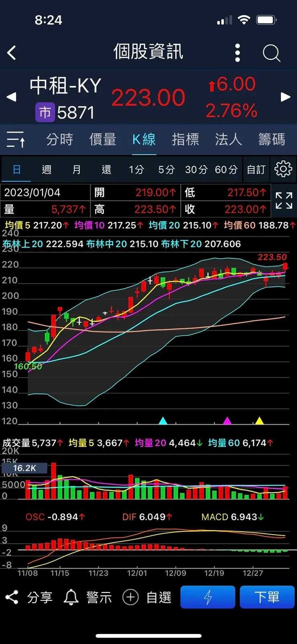Tap the purple 市 market badge

45,112
